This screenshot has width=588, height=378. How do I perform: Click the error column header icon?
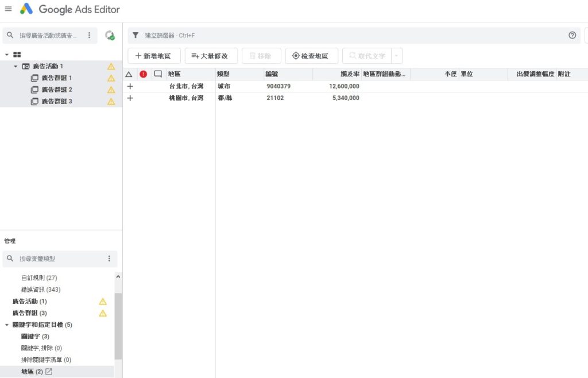(143, 74)
